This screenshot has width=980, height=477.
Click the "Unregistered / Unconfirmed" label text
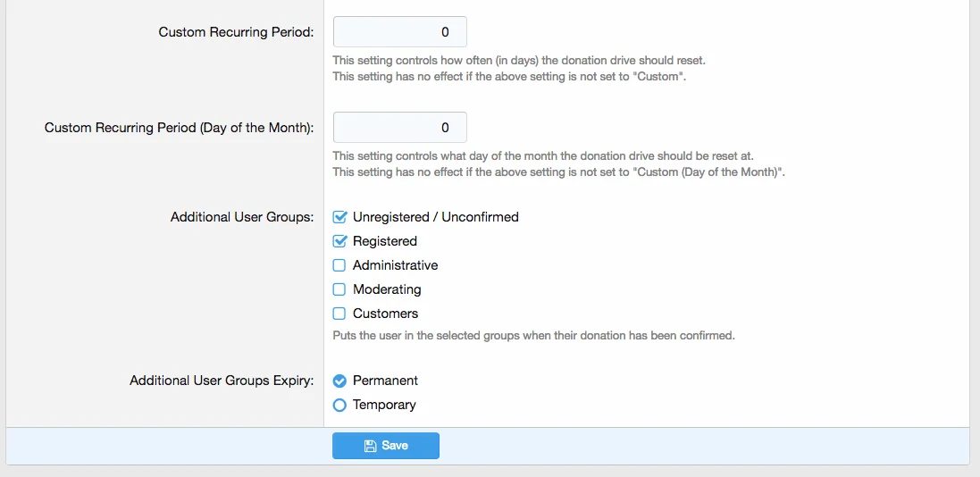[435, 217]
